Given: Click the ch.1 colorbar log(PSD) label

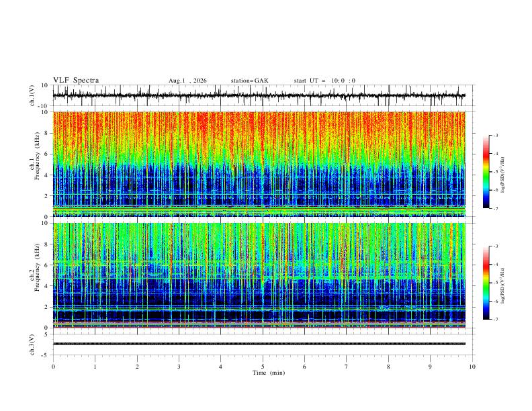Looking at the screenshot, I should point(502,175).
